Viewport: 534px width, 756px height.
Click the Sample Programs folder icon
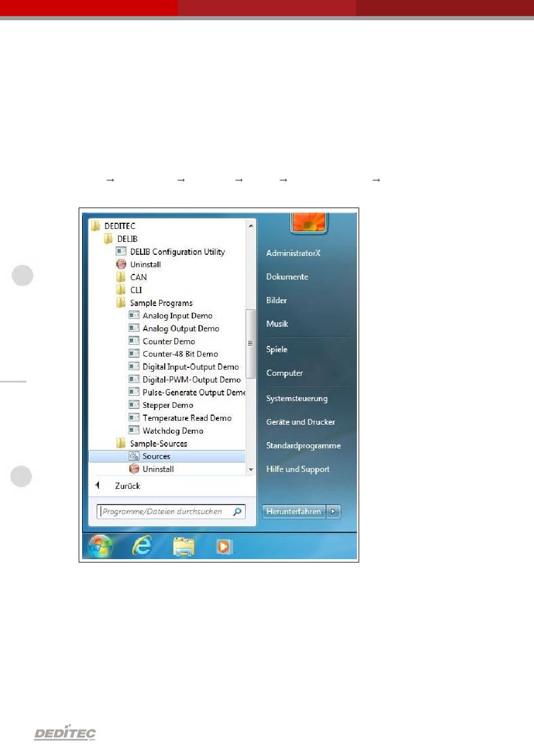pos(121,303)
